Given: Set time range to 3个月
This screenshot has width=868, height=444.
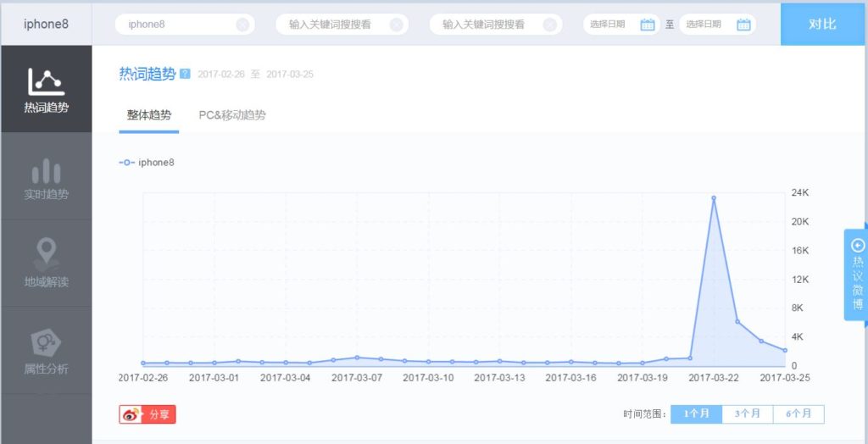Looking at the screenshot, I should click(748, 414).
